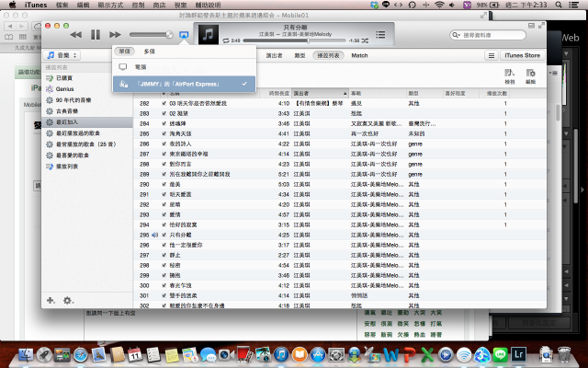588x368 pixels.
Task: Open Lightroom Lr icon in Dock
Action: pyautogui.click(x=519, y=355)
